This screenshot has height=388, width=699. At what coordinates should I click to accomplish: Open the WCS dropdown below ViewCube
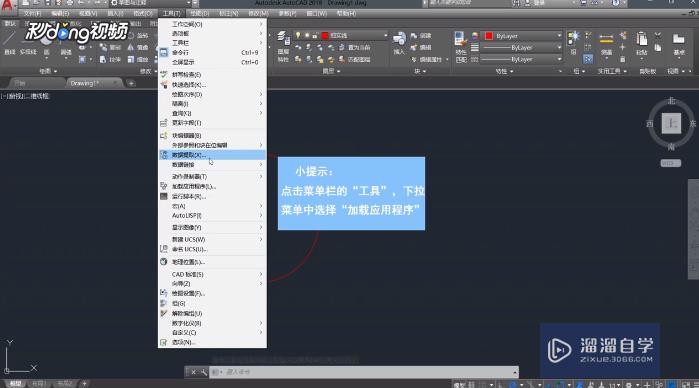[670, 163]
